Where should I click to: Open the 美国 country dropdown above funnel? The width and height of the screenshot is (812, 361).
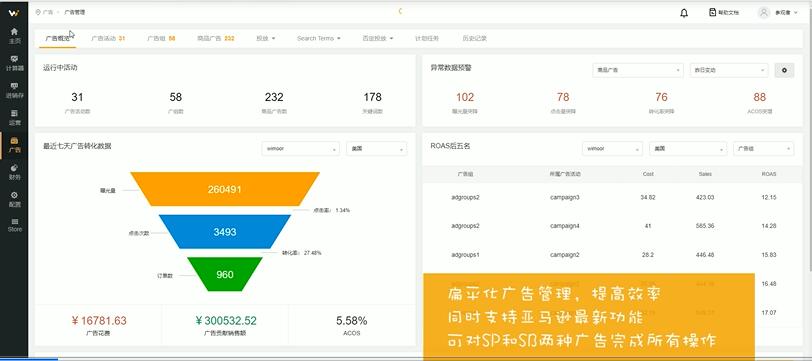[x=376, y=149]
